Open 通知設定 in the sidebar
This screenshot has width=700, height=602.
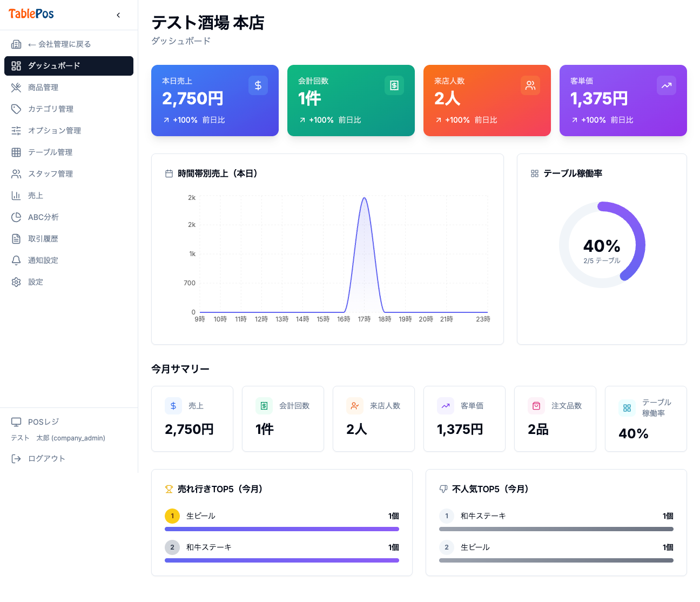click(x=69, y=260)
